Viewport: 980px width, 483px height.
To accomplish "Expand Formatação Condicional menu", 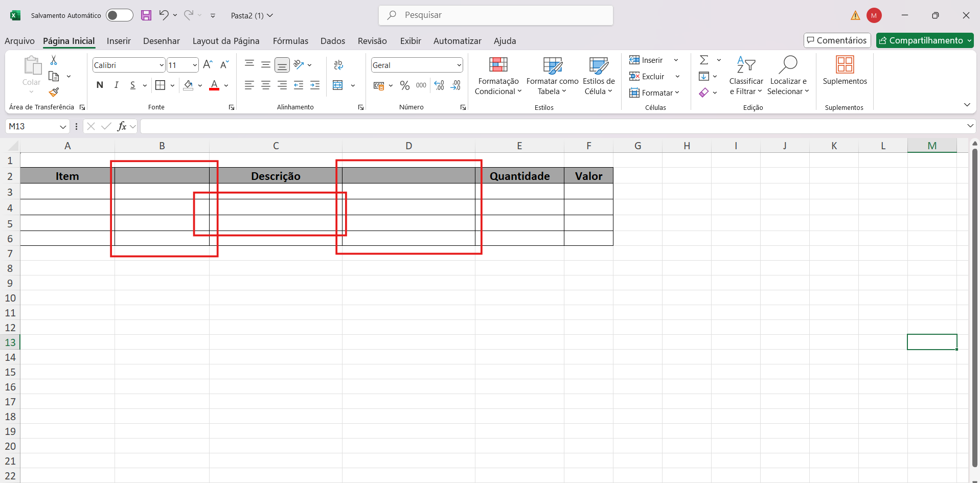I will (498, 76).
